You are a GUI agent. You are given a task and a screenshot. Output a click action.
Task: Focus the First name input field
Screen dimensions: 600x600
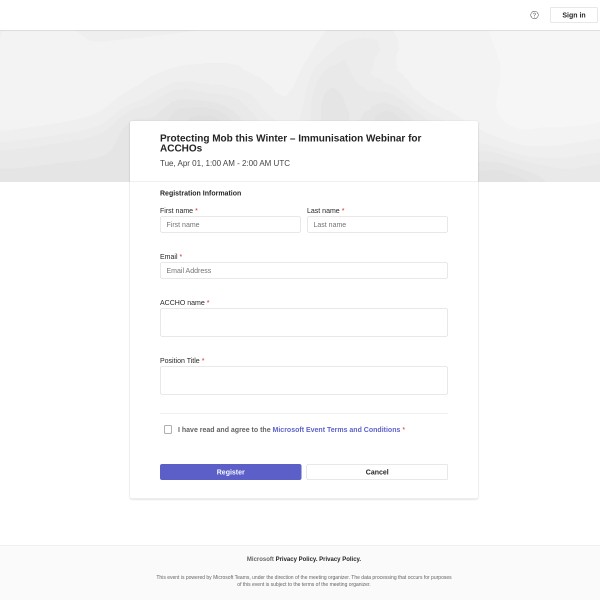(230, 225)
